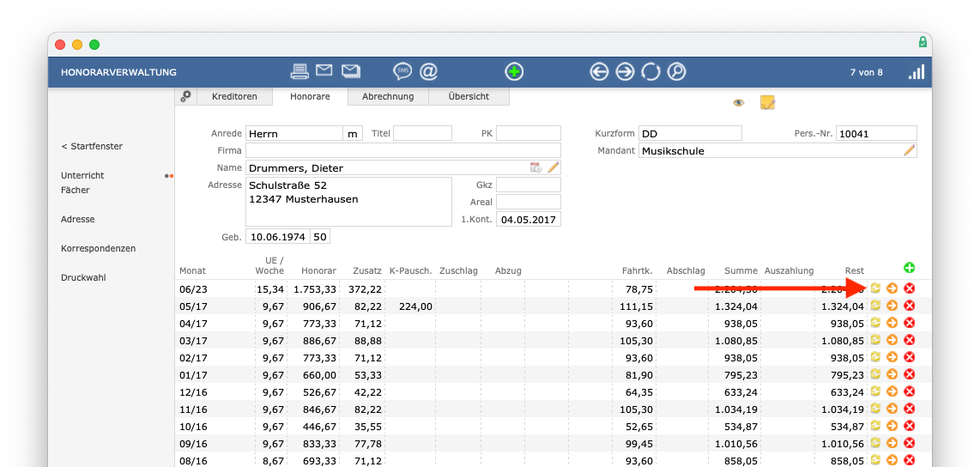980x467 pixels.
Task: Click yellow recalculate icon in row 06/23
Action: [875, 288]
